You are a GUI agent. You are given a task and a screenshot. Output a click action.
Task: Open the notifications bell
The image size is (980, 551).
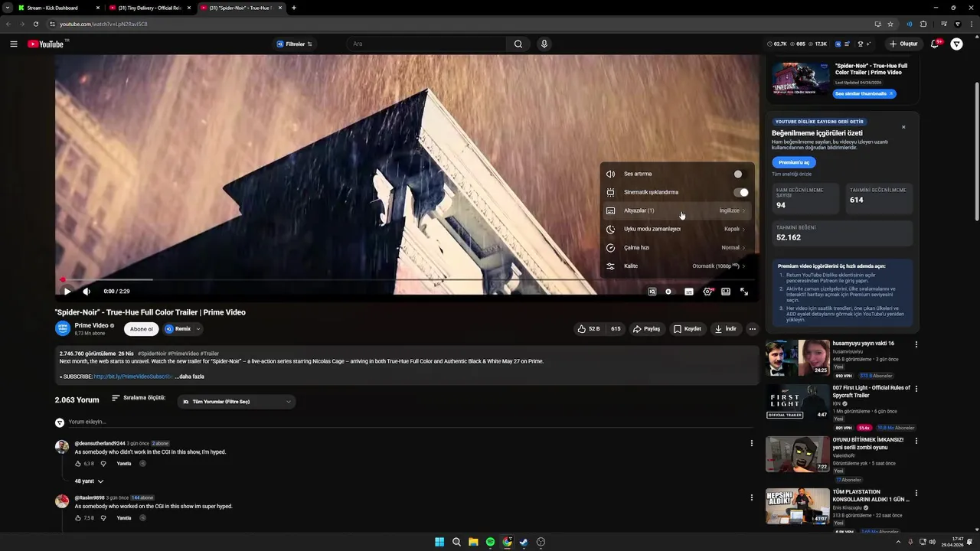click(935, 44)
